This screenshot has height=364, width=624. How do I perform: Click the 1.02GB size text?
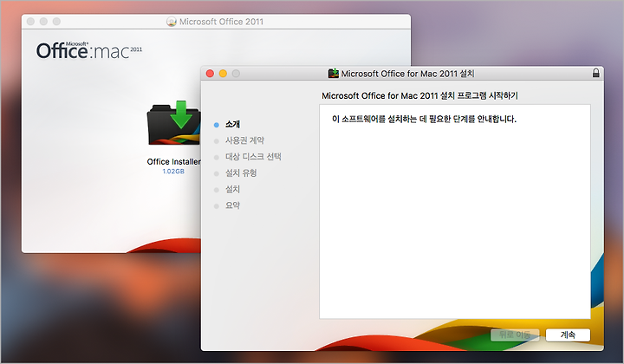click(173, 172)
